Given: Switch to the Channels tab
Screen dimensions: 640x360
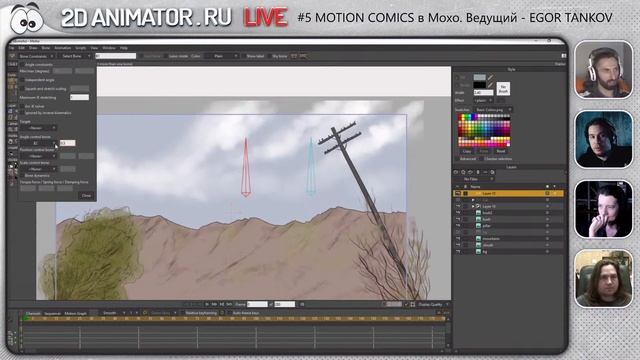Looking at the screenshot, I should [33, 313].
